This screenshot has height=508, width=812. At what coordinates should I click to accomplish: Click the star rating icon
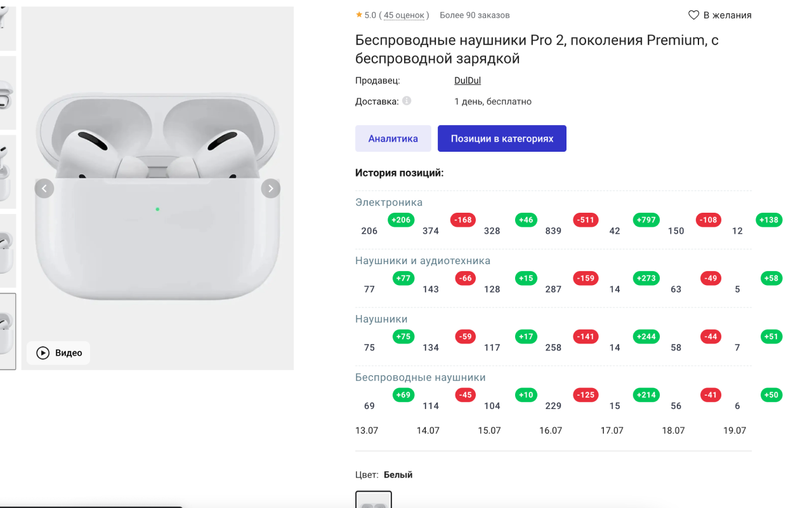(x=360, y=15)
